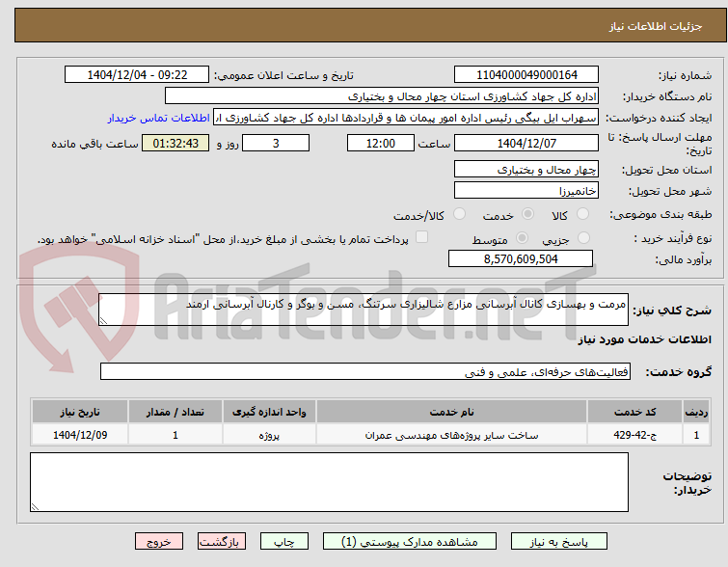This screenshot has height=567, width=728.
Task: Click the 'چاپ' print button
Action: (x=284, y=542)
